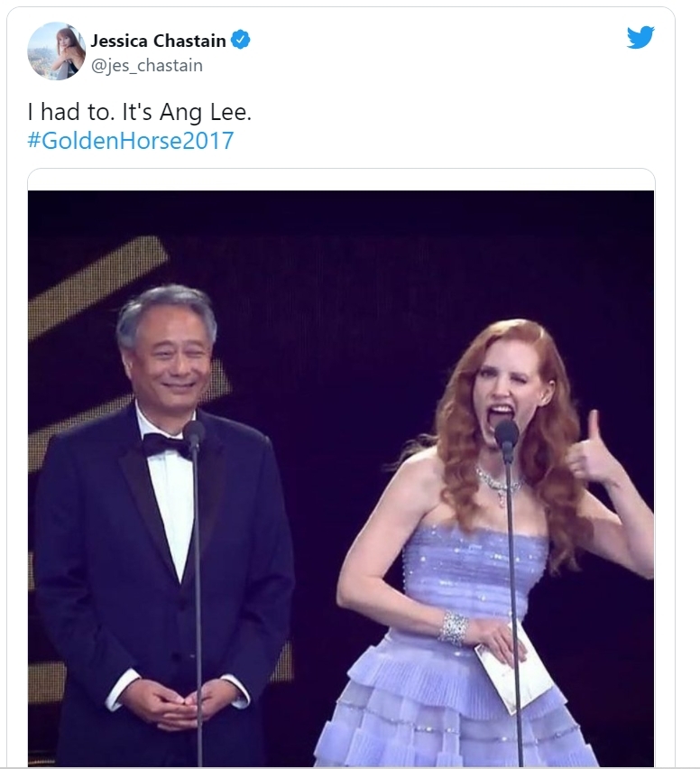Click the sparkling bracelet in the photo
700x769 pixels.
coord(454,625)
